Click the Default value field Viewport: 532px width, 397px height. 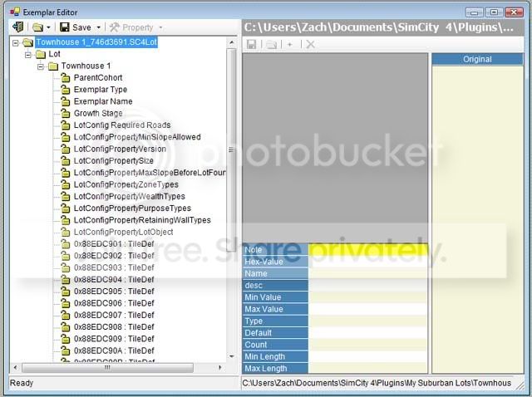coord(367,332)
